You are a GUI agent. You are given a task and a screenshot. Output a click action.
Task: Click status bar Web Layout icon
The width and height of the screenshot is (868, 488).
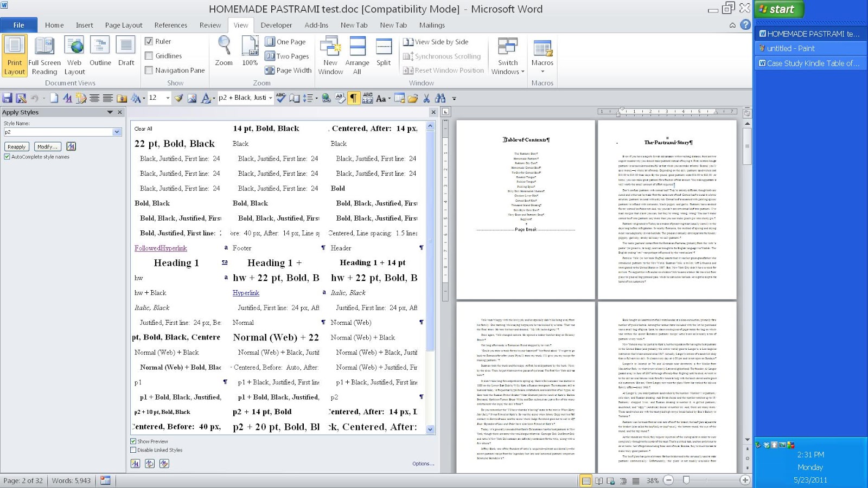click(x=610, y=480)
